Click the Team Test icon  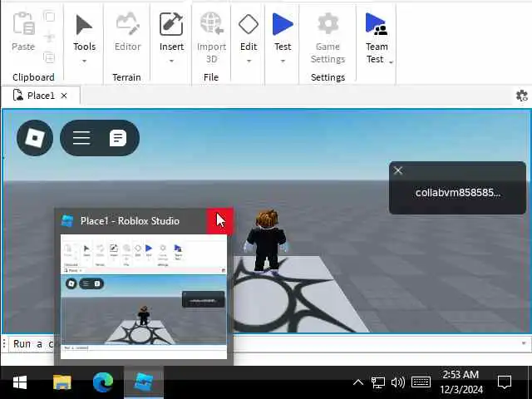[377, 24]
